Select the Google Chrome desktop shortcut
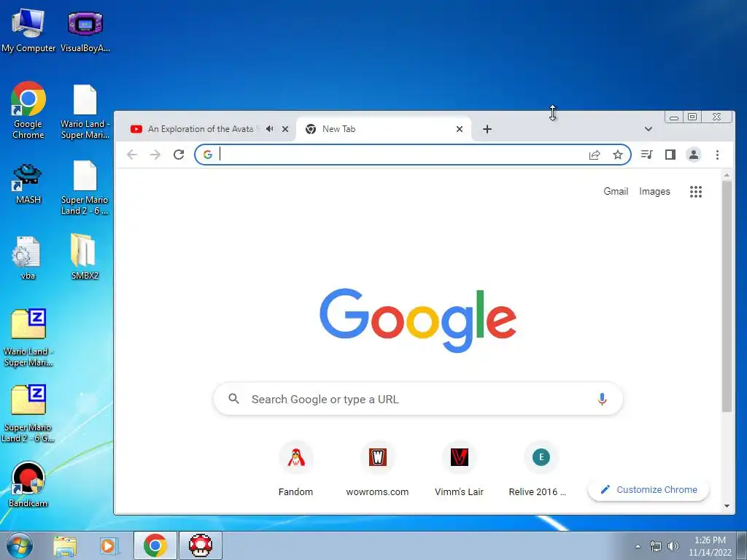747x560 pixels. tap(28, 111)
